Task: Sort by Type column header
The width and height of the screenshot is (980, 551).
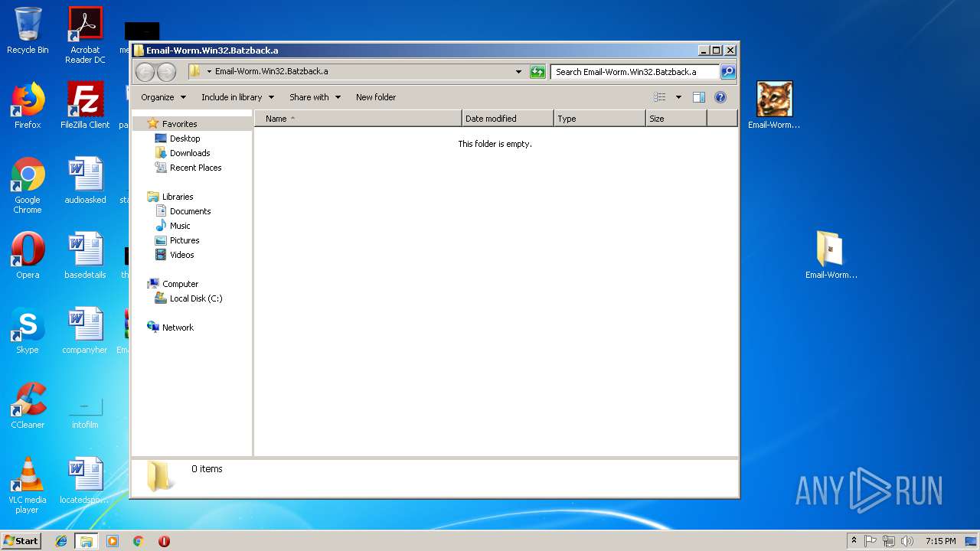Action: (x=599, y=119)
